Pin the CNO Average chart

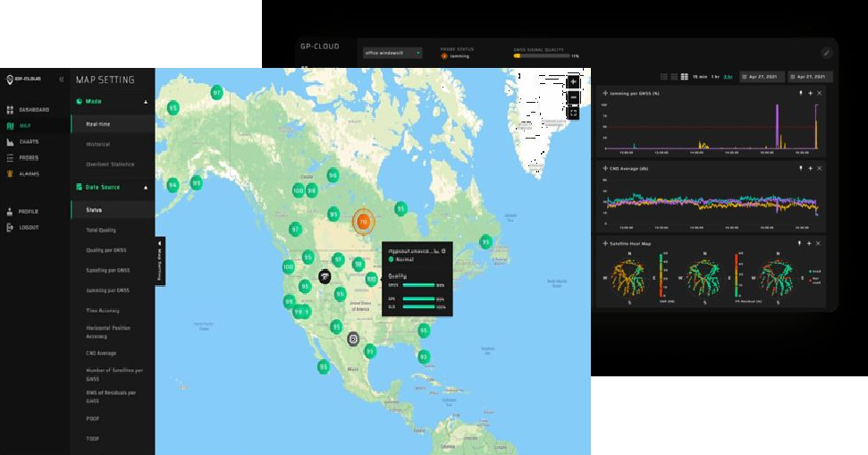pos(800,167)
